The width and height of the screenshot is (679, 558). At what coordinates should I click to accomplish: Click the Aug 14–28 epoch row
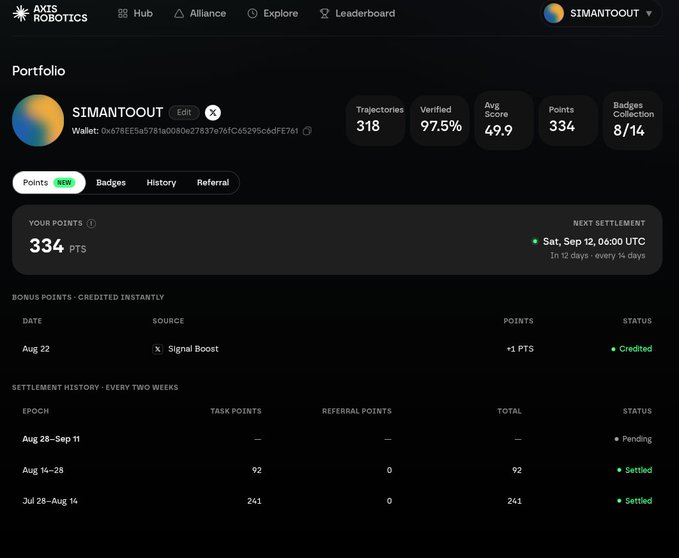(337, 470)
